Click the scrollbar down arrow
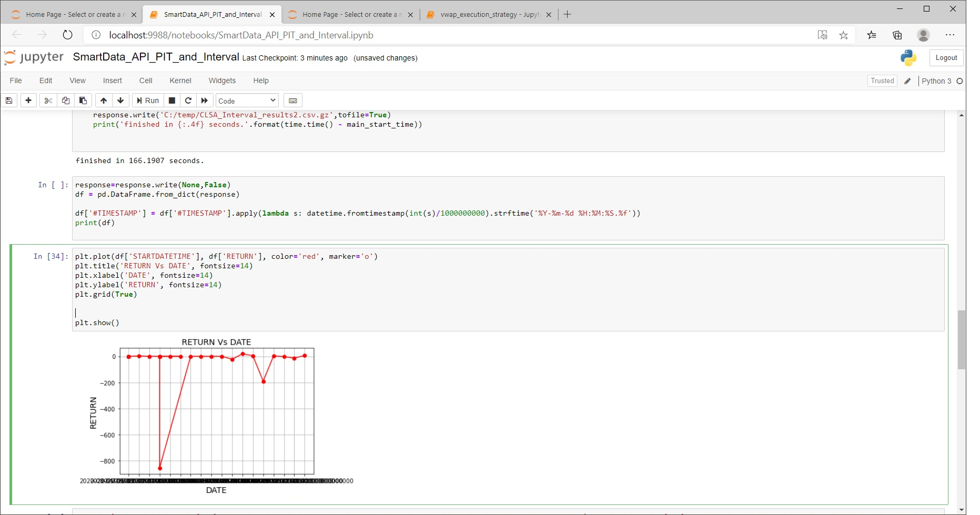The image size is (980, 515). point(962,510)
